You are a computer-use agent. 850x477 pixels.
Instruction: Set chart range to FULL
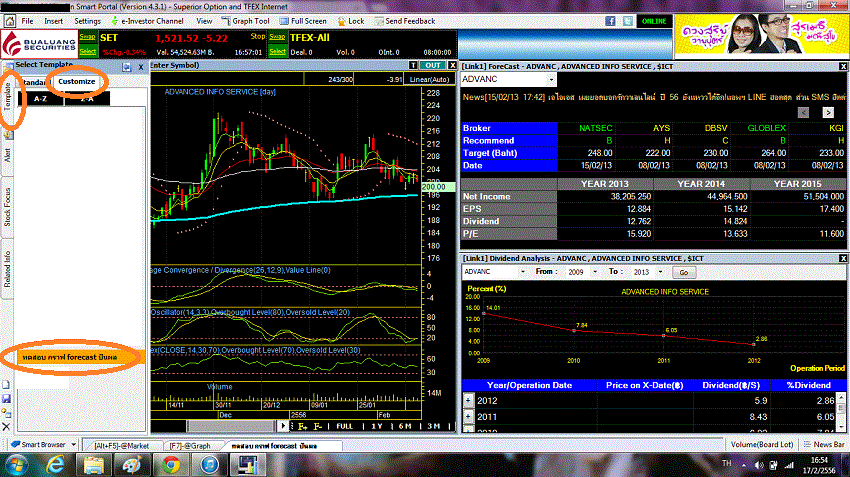pos(345,427)
